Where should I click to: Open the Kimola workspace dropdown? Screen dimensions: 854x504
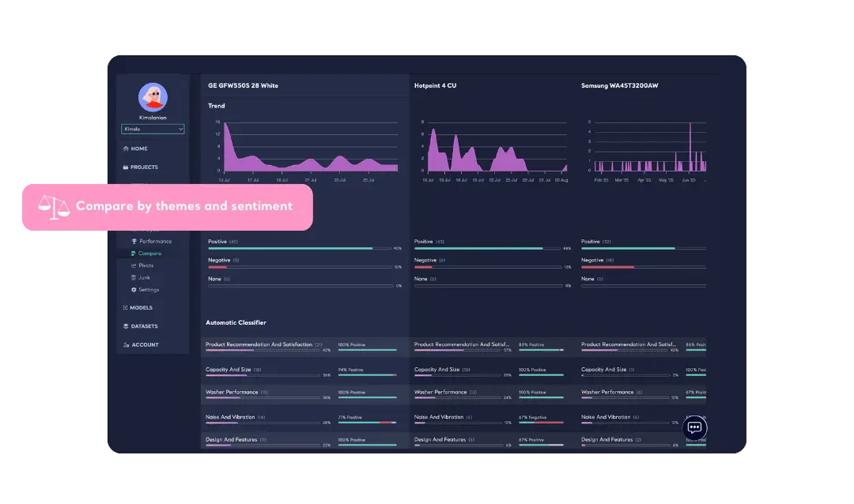[152, 129]
